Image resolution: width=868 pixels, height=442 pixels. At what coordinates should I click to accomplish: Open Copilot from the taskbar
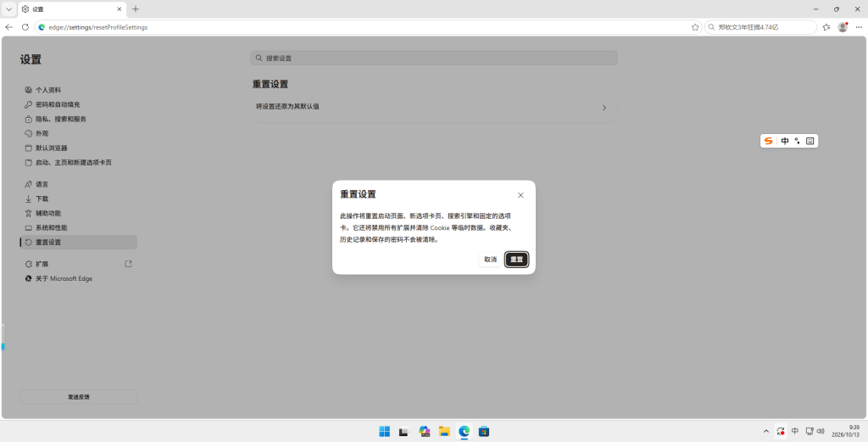pyautogui.click(x=425, y=431)
